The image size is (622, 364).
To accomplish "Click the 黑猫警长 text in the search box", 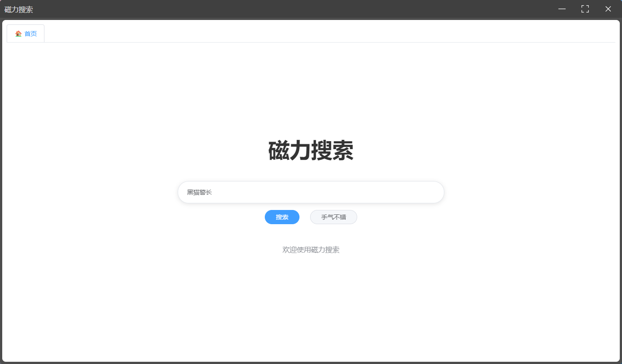I will 199,192.
